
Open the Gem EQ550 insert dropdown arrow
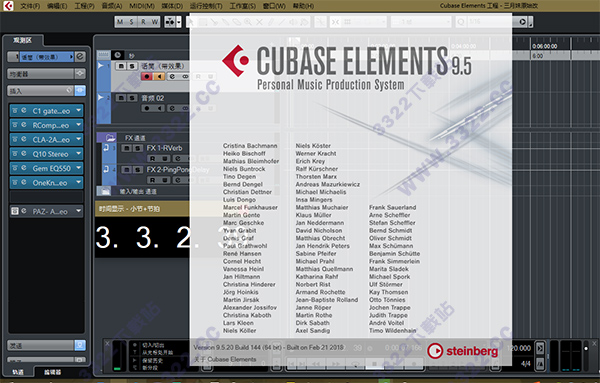pos(78,168)
